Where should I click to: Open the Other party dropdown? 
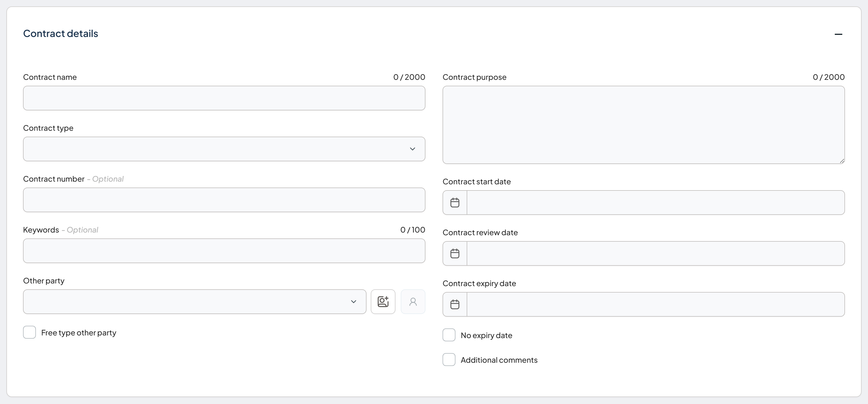point(195,302)
